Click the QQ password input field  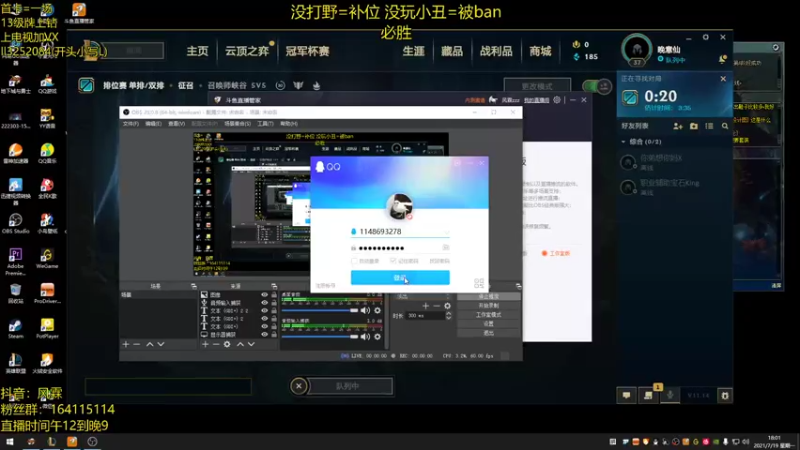(400, 248)
